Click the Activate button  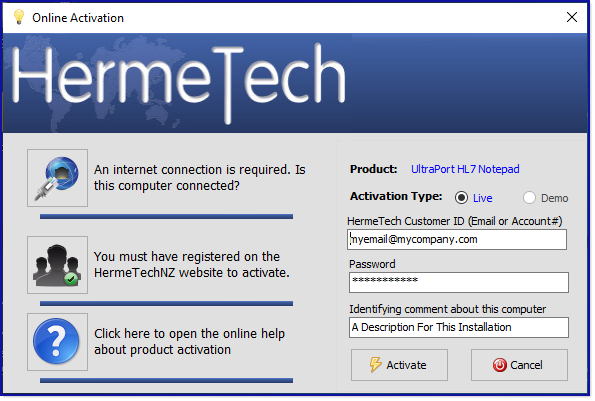point(399,365)
